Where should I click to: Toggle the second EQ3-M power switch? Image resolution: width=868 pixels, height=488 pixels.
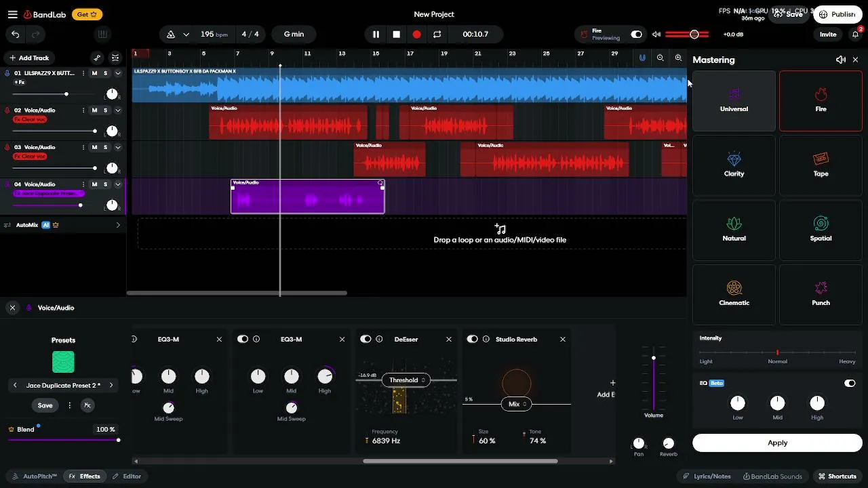[x=243, y=339]
